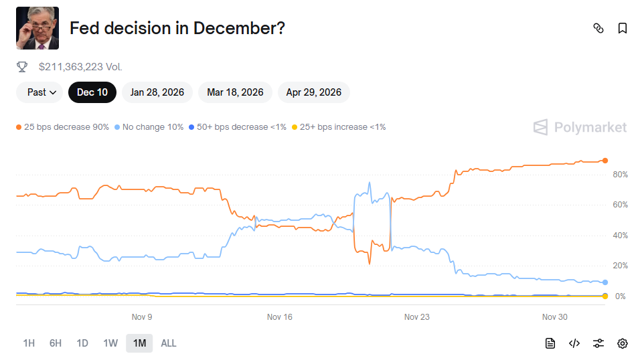
Task: Click the Polymarket logo watermark
Action: click(x=580, y=127)
